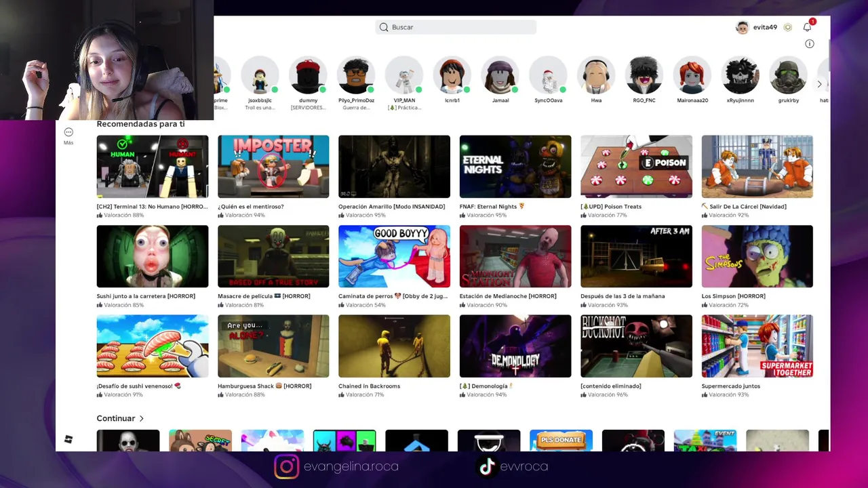Click evita49 username text
Viewport: 868px width, 488px height.
click(765, 27)
